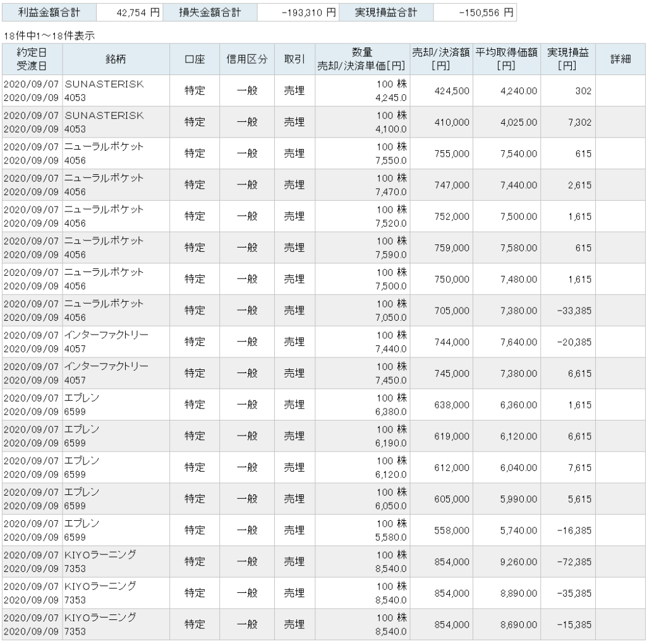Open KIYOラーニング in the -72,385 row
The width and height of the screenshot is (647, 644).
(100, 554)
